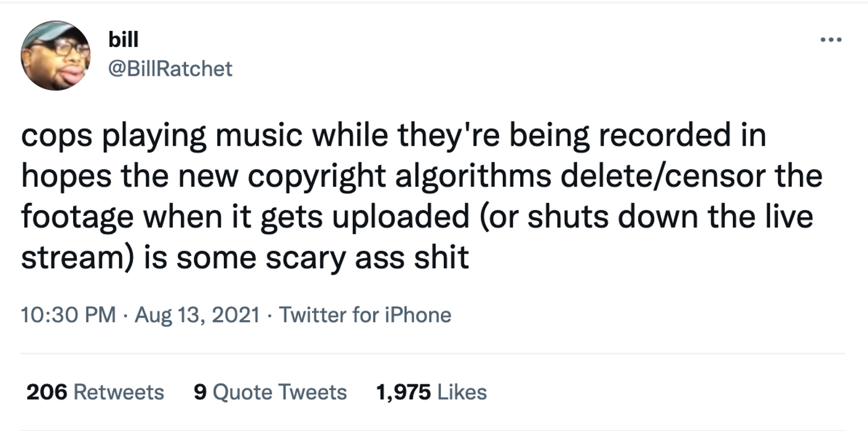
Task: Click the "Aug 13, 2021" date
Action: [x=197, y=315]
